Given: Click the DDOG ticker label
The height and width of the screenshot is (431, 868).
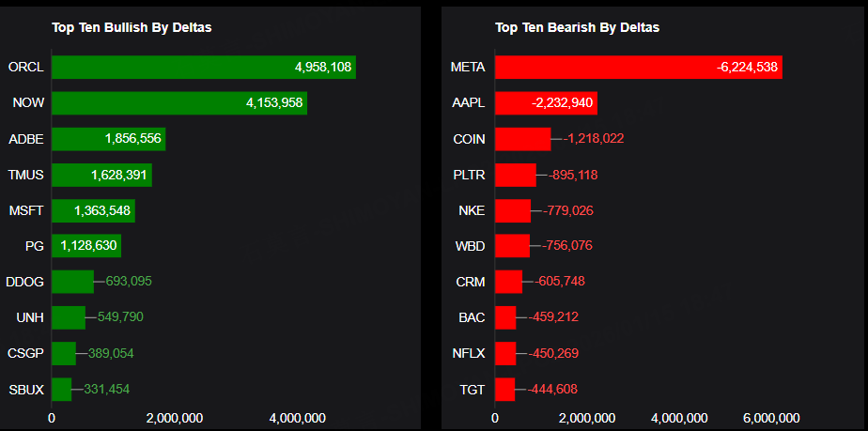Looking at the screenshot, I should click(x=24, y=282).
